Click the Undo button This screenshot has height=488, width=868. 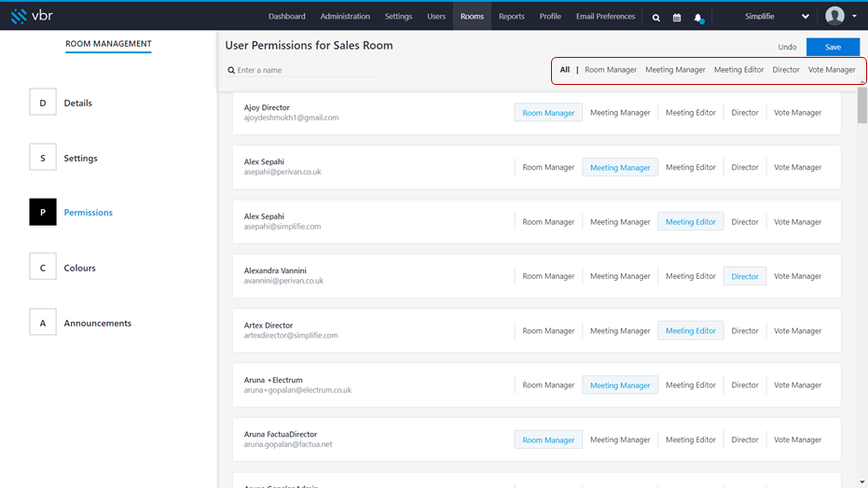(787, 47)
